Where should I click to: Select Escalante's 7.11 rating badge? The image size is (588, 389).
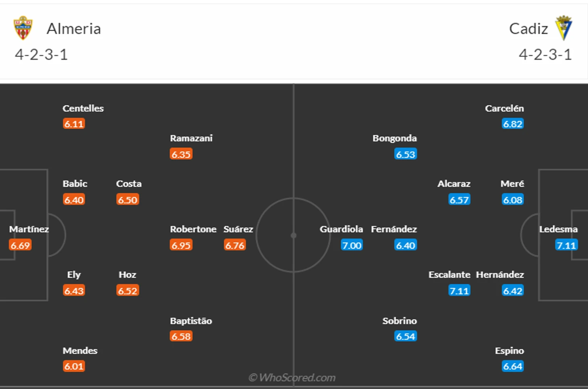pos(459,290)
